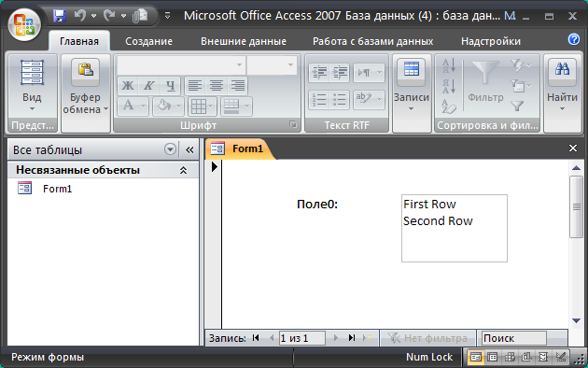The height and width of the screenshot is (368, 588).
Task: Click the record selector arrow
Action: tap(214, 166)
